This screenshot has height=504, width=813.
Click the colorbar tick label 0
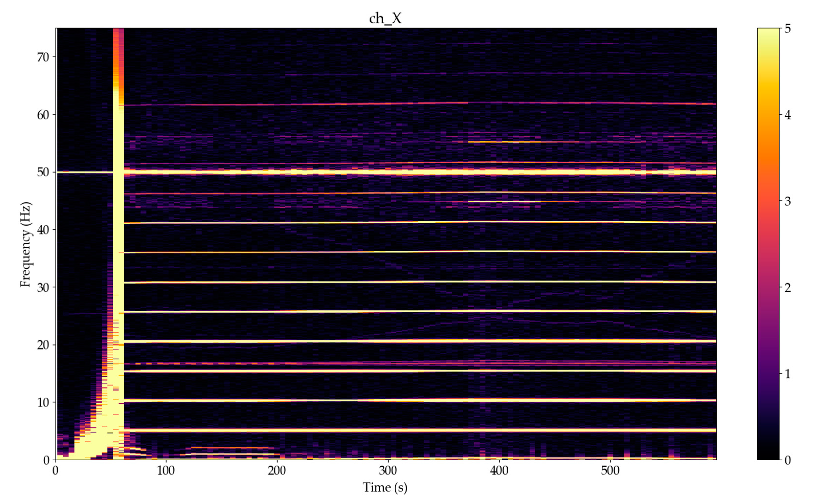pyautogui.click(x=787, y=460)
